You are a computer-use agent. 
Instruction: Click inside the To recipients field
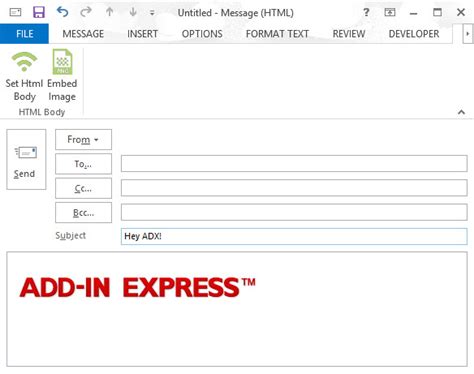tap(294, 164)
